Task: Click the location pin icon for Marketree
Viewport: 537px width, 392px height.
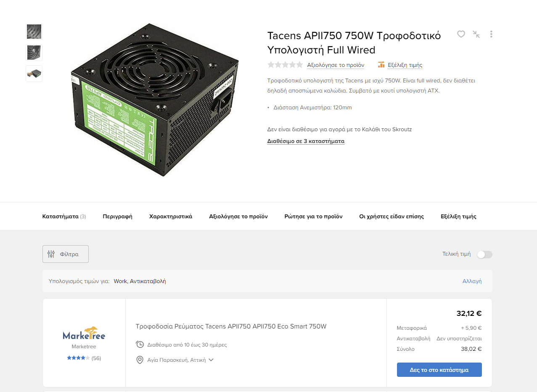Action: (140, 360)
